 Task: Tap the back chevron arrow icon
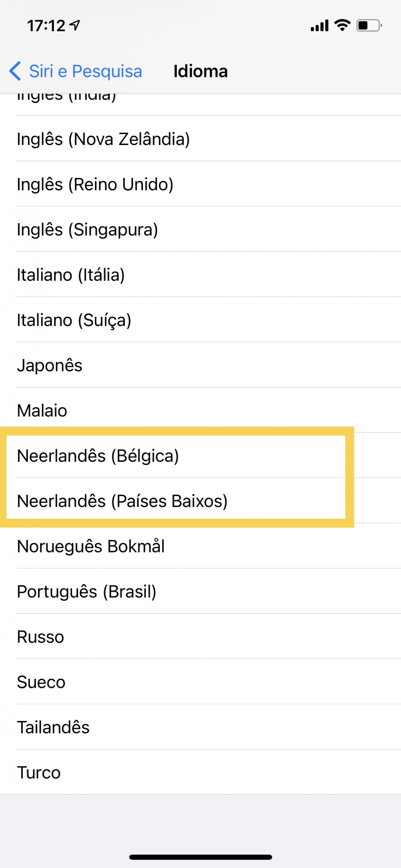point(15,71)
